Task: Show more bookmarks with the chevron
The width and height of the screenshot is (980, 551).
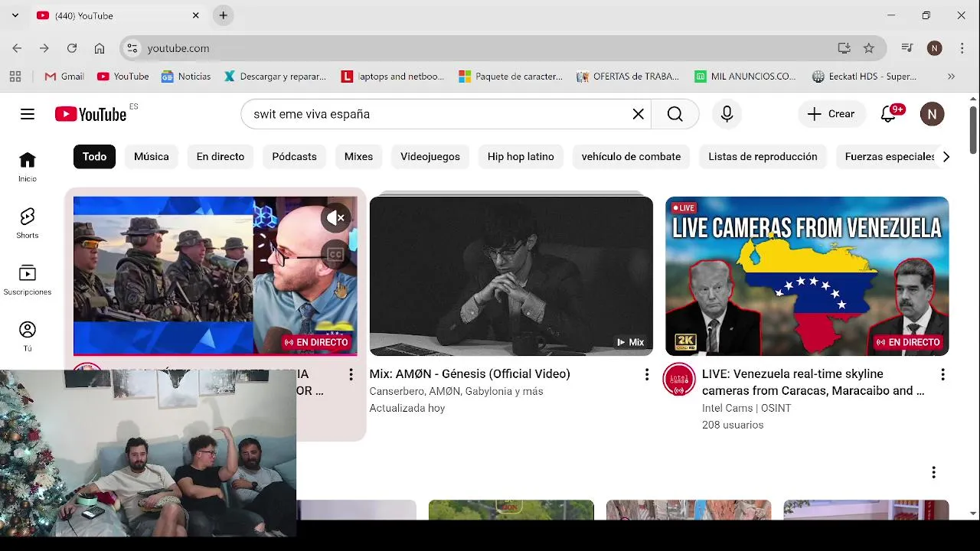Action: (x=951, y=77)
